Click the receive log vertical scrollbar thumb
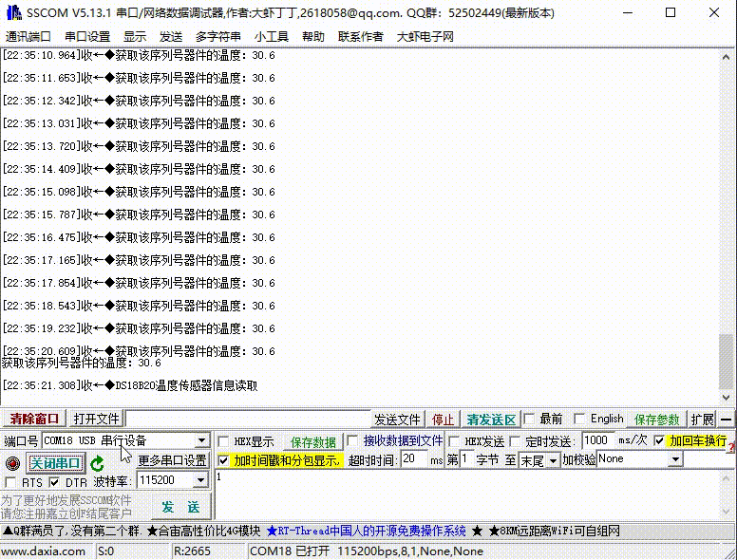Screen dimensions: 737x560 tap(727, 362)
